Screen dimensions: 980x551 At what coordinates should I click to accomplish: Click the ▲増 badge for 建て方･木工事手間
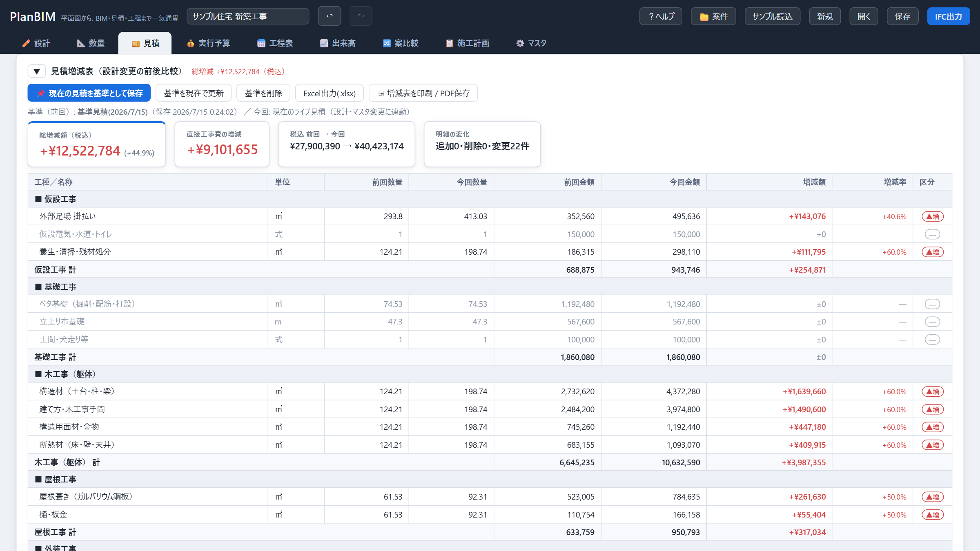click(933, 409)
